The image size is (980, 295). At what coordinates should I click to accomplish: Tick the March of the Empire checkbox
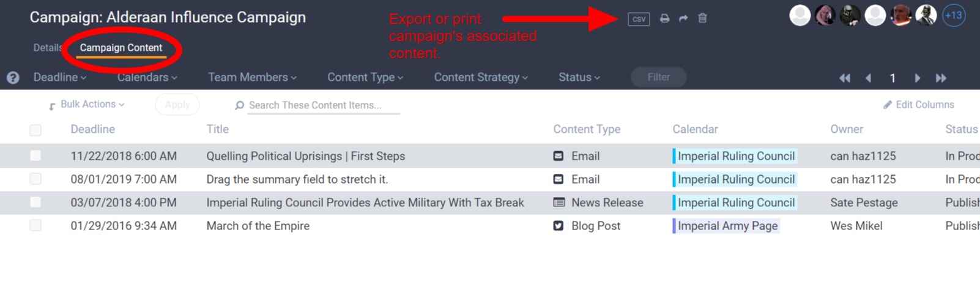[x=35, y=225]
